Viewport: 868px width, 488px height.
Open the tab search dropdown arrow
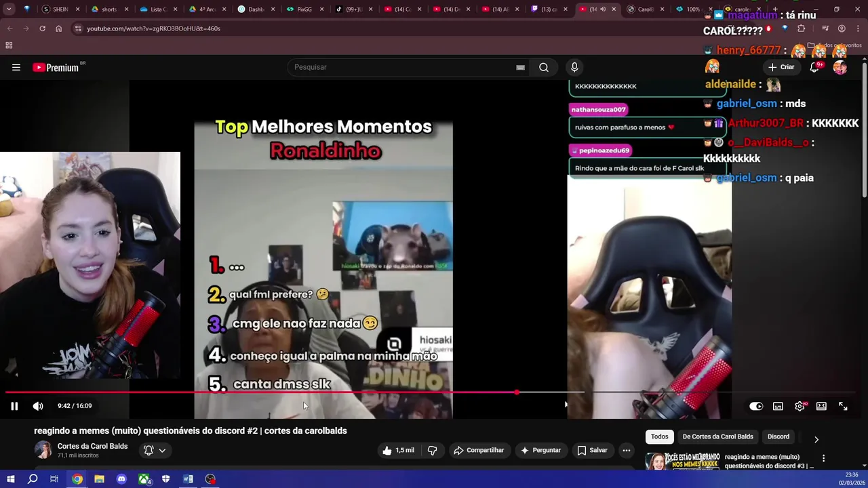point(9,9)
